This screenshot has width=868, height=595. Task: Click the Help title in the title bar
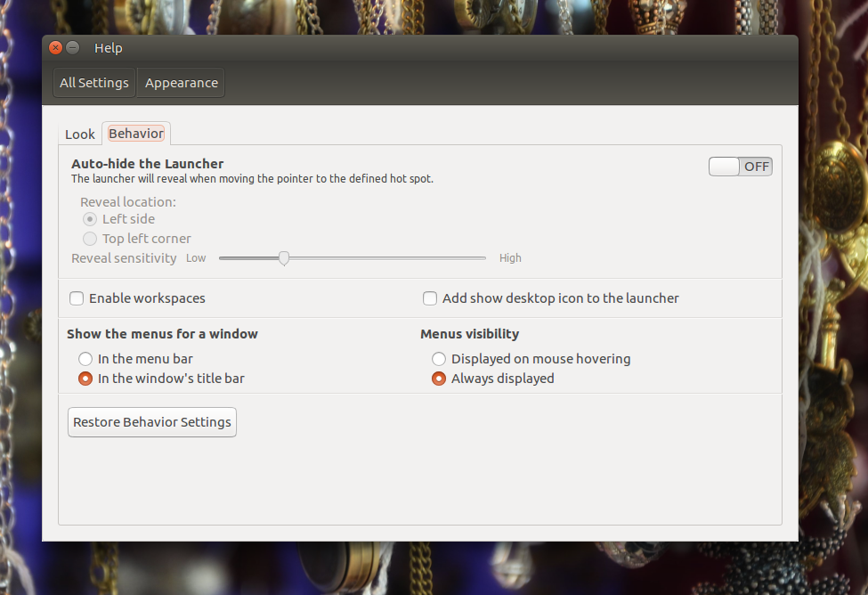[x=109, y=48]
